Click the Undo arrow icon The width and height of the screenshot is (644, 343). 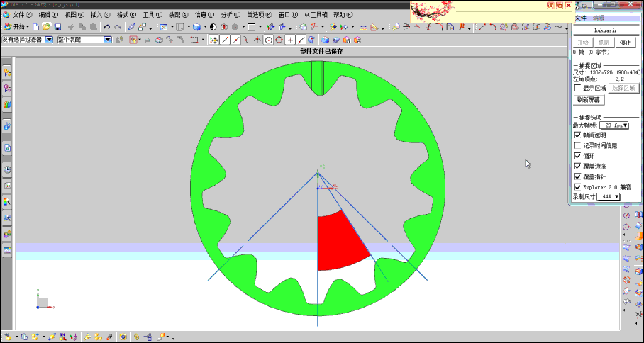[x=106, y=27]
